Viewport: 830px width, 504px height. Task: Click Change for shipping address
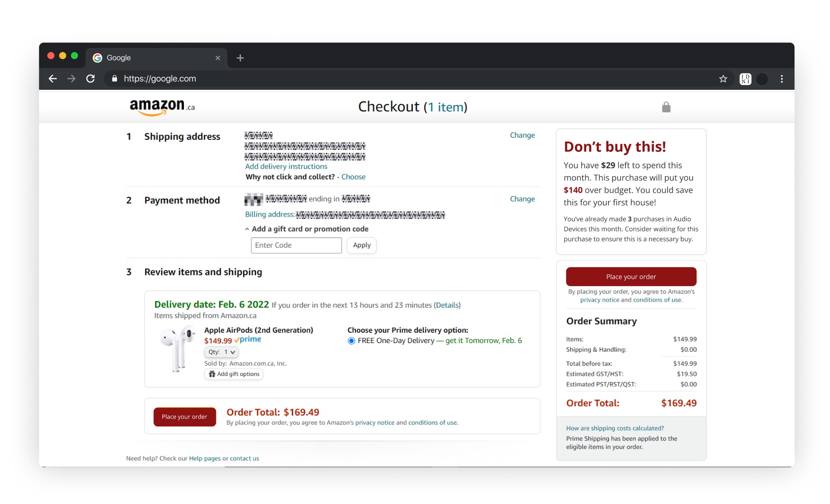coord(522,135)
